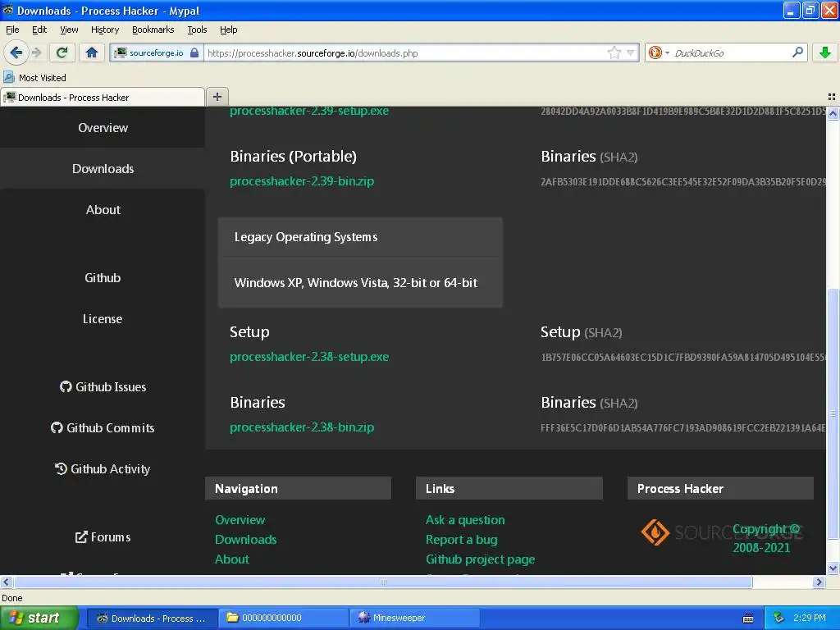Go to the Home page icon

pos(92,52)
